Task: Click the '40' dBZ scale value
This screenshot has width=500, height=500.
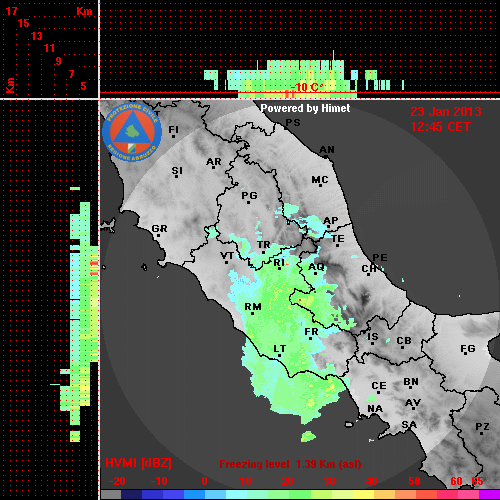Action: 371,481
